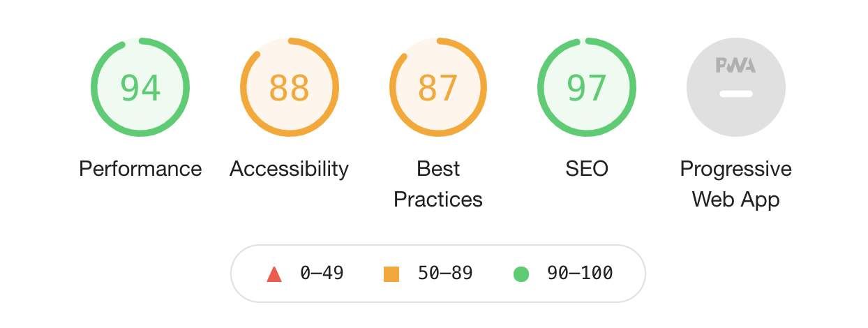
Task: Click the 94 Performance score number
Action: click(x=140, y=88)
